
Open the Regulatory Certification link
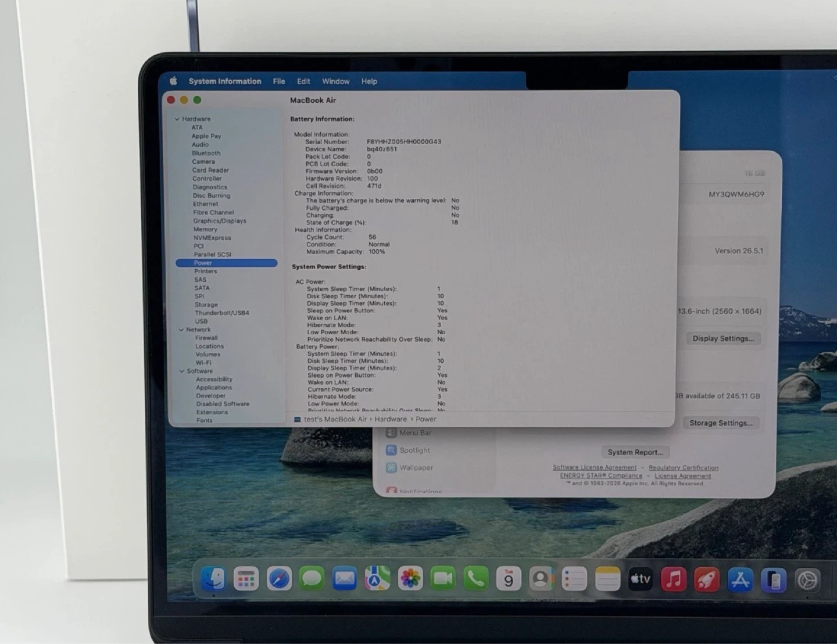click(684, 468)
